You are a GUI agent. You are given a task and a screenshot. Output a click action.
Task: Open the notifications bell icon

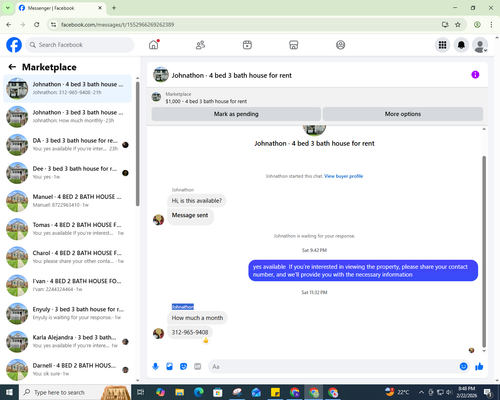[x=461, y=45]
